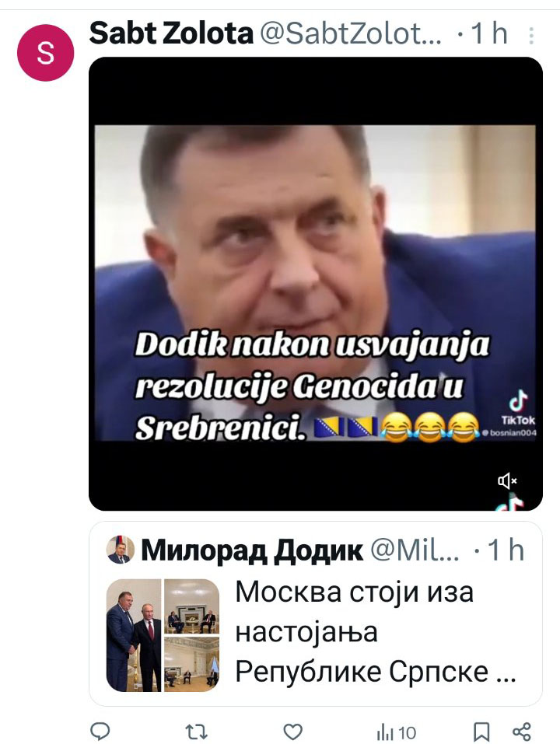
Task: Click the reply speech bubble icon
Action: point(100,732)
